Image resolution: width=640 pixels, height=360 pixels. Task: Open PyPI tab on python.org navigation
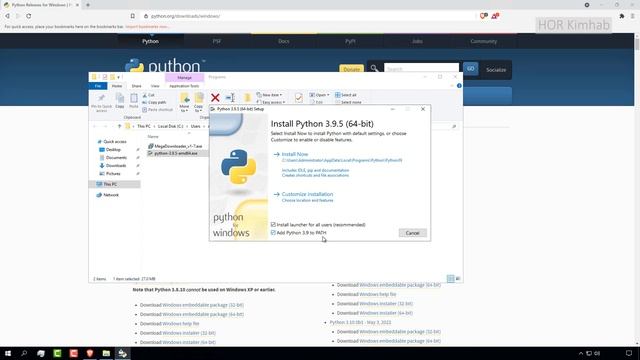pos(350,41)
